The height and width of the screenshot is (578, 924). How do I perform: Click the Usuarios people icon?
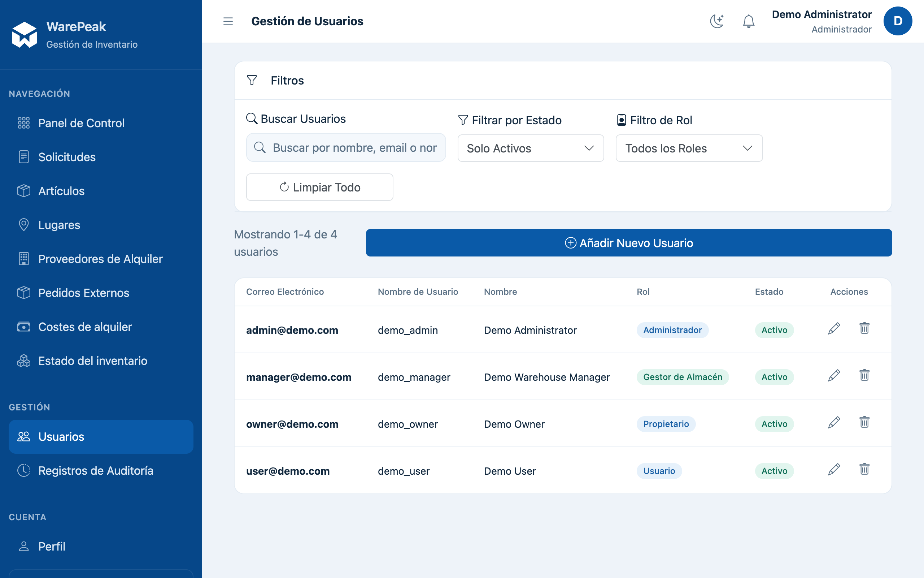[x=24, y=436]
